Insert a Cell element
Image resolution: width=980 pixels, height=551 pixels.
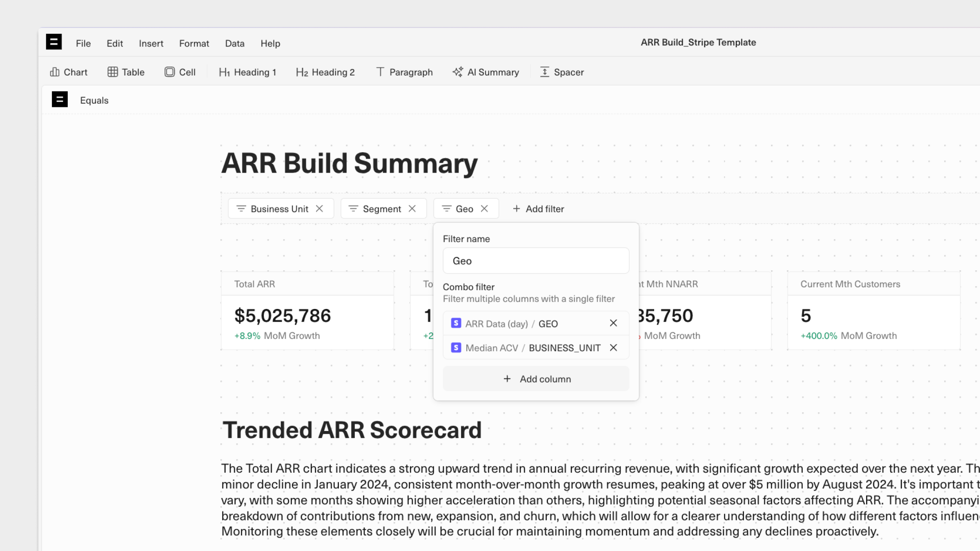pos(180,72)
